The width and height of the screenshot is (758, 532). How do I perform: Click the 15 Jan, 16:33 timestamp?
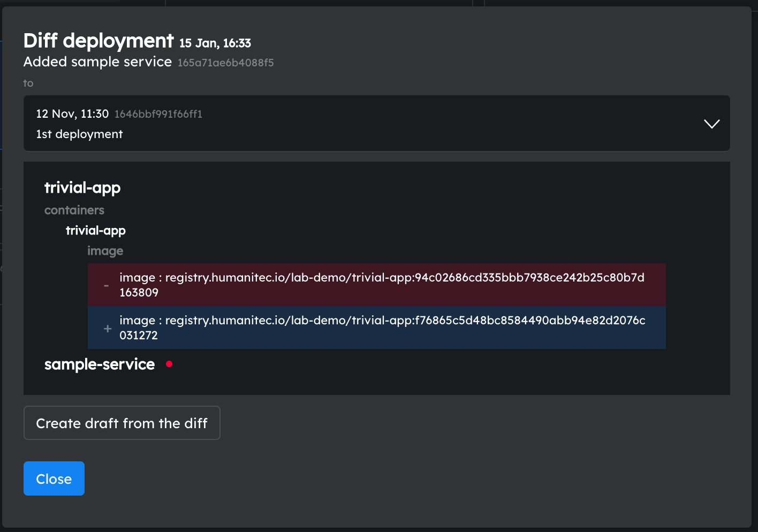pos(215,43)
